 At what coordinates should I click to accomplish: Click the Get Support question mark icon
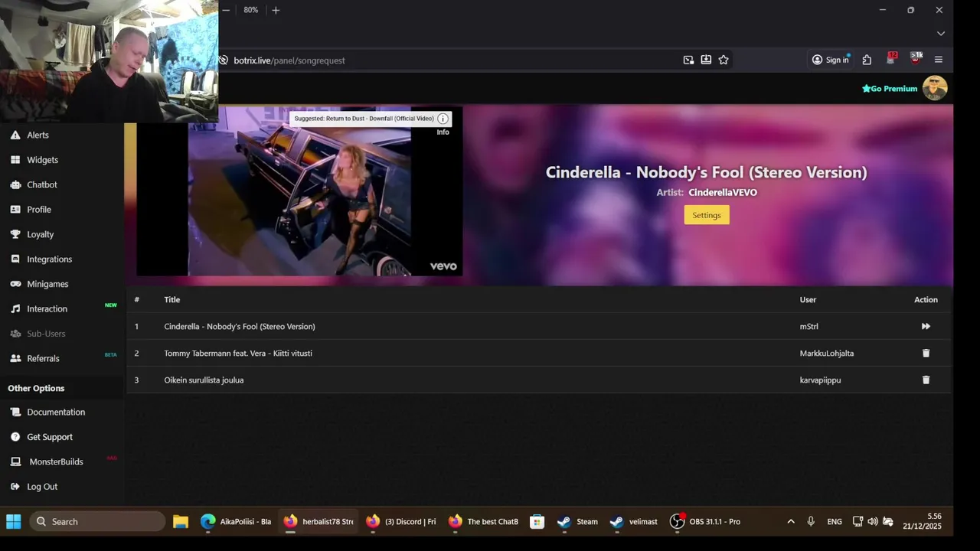[15, 437]
